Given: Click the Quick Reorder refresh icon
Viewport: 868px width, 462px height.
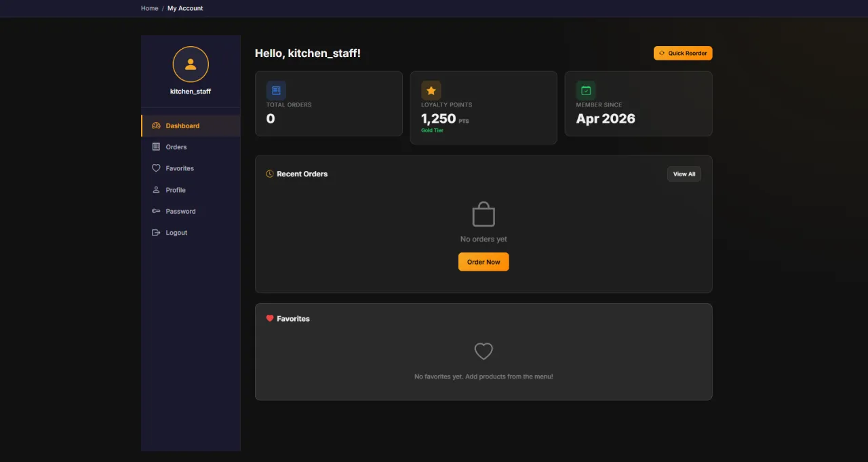Looking at the screenshot, I should [x=662, y=53].
